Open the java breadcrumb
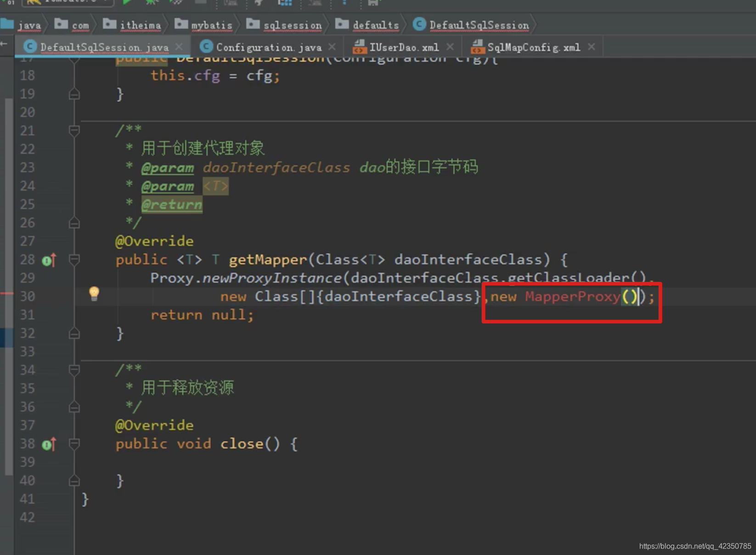This screenshot has width=756, height=555. [x=29, y=25]
